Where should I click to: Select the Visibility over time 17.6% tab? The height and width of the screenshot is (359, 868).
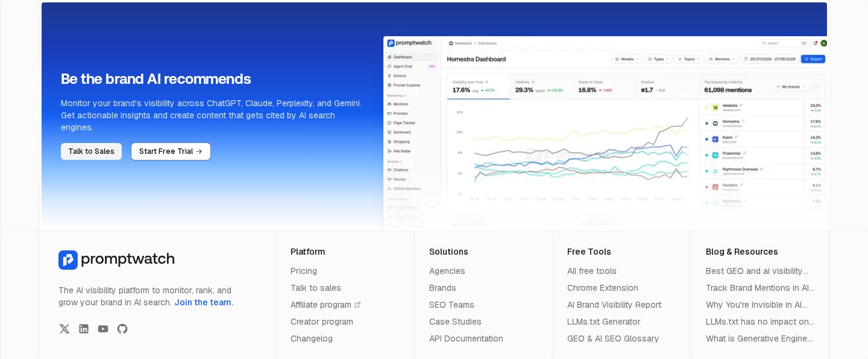click(479, 86)
